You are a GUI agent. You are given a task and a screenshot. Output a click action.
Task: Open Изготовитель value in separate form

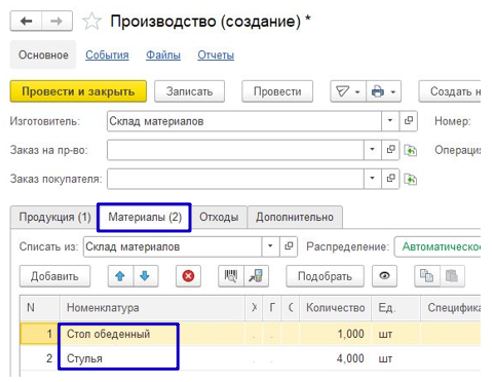click(408, 121)
